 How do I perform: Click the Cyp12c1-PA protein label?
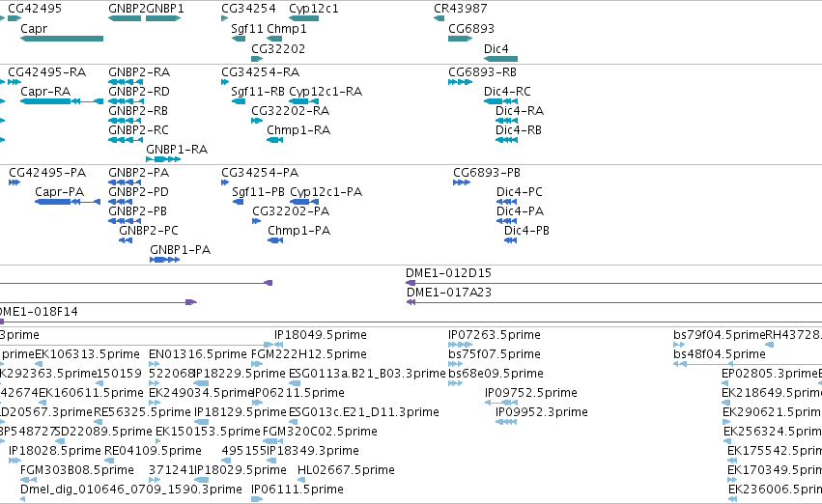[x=326, y=192]
